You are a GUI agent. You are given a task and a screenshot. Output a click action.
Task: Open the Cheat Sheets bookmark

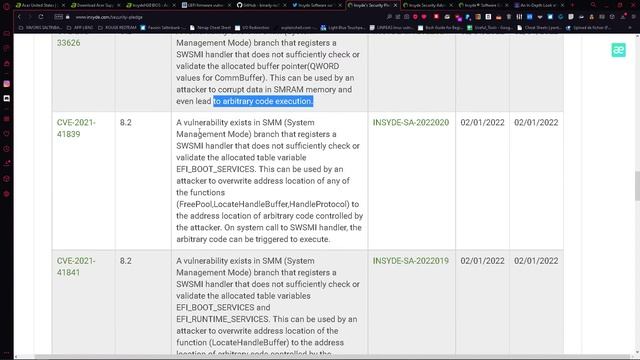(539, 28)
